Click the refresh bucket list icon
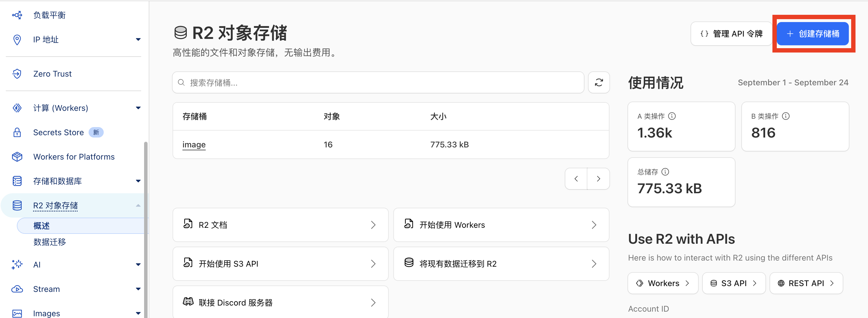Viewport: 868px width, 318px height. (x=599, y=82)
